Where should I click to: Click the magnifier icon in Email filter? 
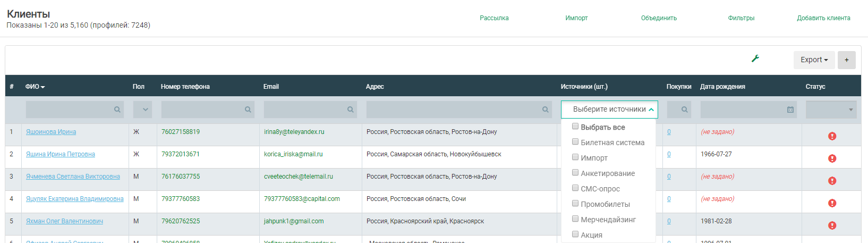click(350, 110)
